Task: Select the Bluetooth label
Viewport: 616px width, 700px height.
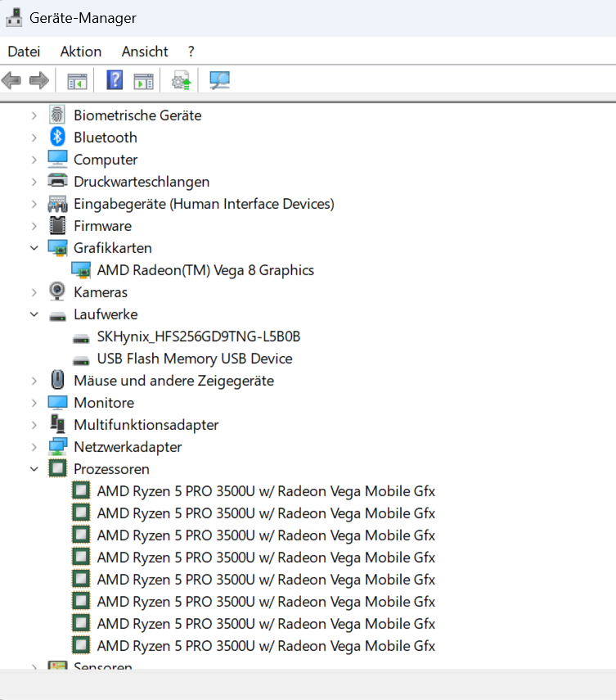Action: (x=106, y=138)
